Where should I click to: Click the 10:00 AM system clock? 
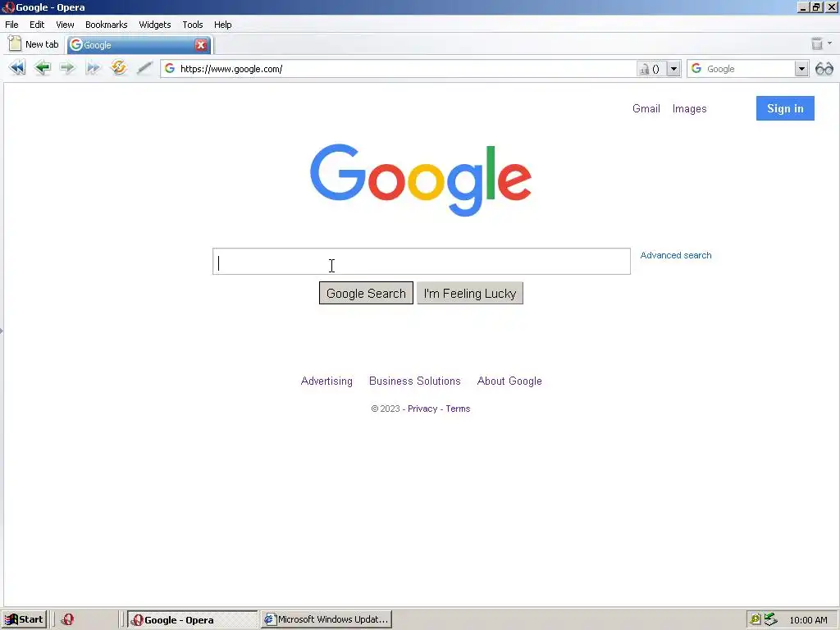click(x=808, y=620)
